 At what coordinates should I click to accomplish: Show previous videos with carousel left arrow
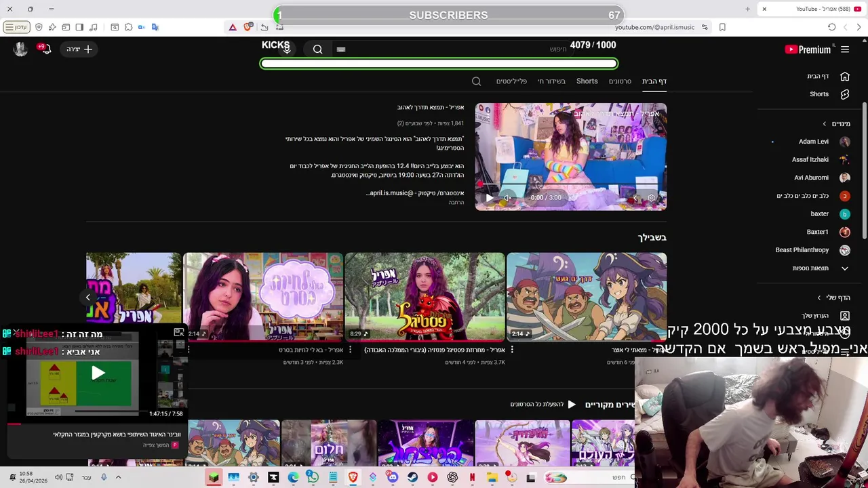(87, 298)
